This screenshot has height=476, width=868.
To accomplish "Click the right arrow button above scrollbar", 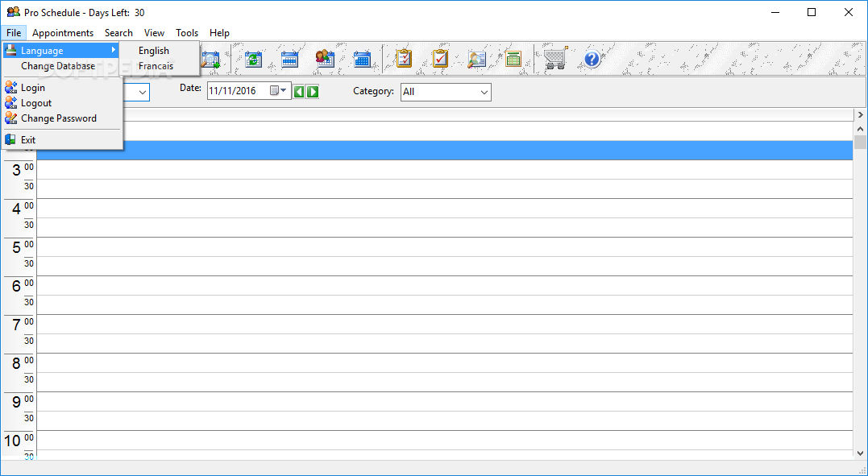I will [860, 115].
